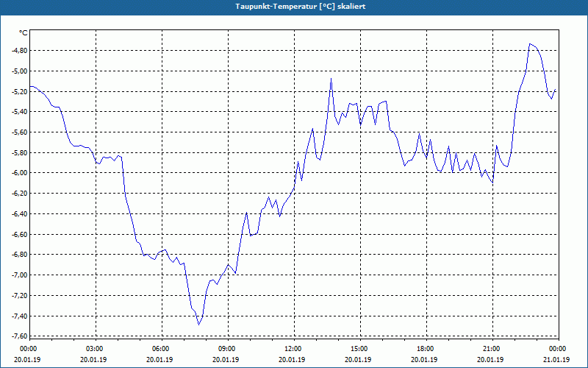Click the 03:00 time label
This screenshot has width=588, height=368.
point(96,349)
